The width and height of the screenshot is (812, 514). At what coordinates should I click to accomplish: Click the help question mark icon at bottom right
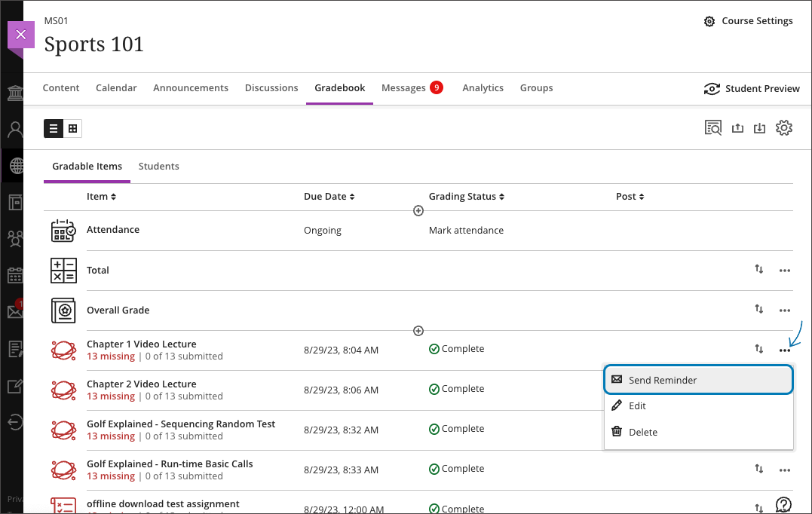pyautogui.click(x=784, y=503)
